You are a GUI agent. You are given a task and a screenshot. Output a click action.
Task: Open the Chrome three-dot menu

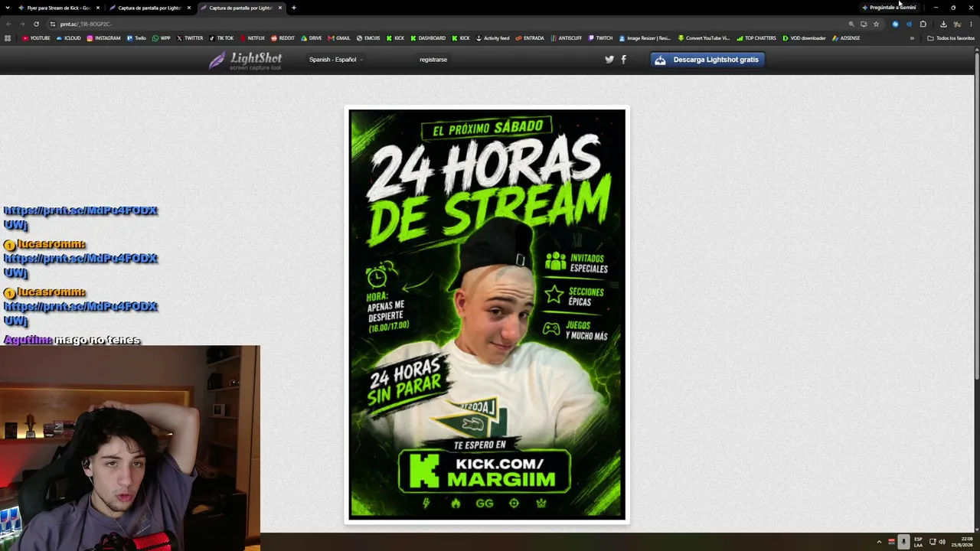coord(971,24)
